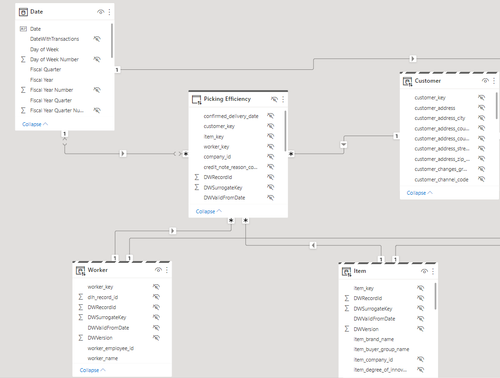Click sigma icon beside DWRecordId in Picking Efficiency
The image size is (500, 378).
[x=197, y=177]
